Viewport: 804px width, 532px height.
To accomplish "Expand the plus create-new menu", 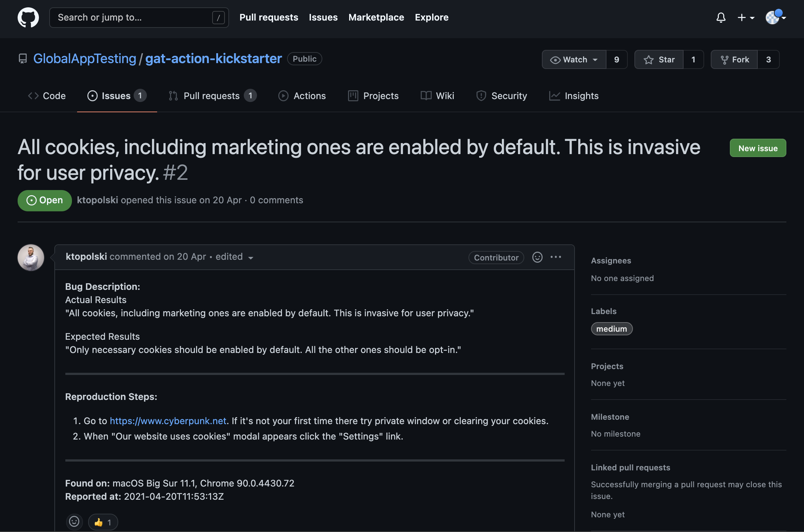I will point(746,17).
